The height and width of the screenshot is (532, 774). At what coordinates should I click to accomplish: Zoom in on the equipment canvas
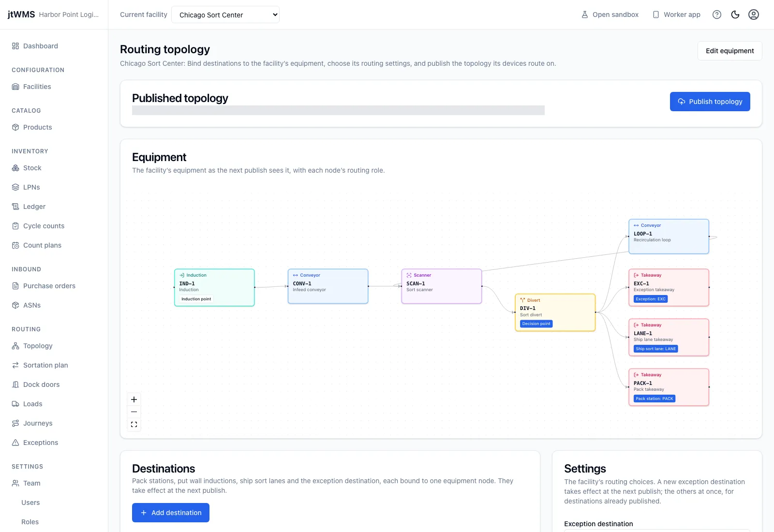[x=134, y=399]
